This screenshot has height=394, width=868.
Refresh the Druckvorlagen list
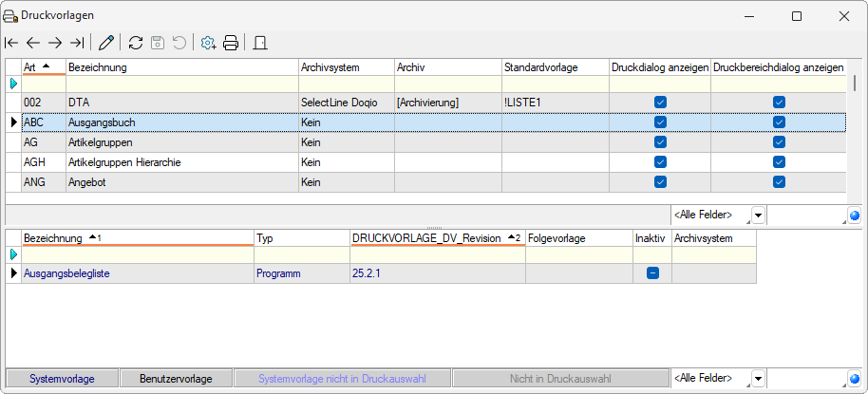[x=136, y=43]
